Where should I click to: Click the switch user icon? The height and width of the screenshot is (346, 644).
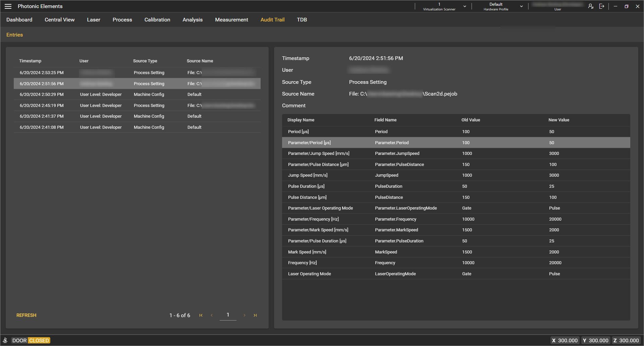pyautogui.click(x=591, y=6)
